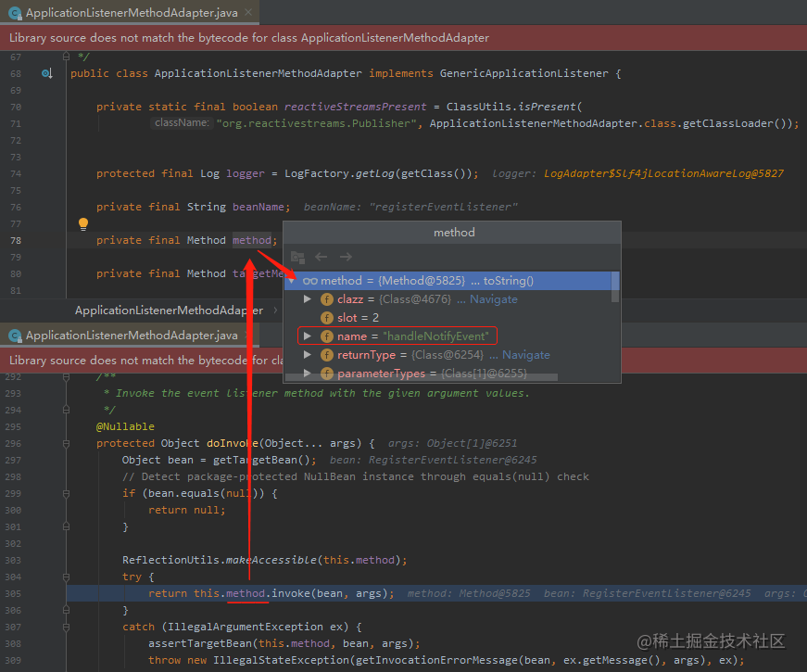The height and width of the screenshot is (672, 807).
Task: Click Navigate link next to returnType
Action: [525, 355]
